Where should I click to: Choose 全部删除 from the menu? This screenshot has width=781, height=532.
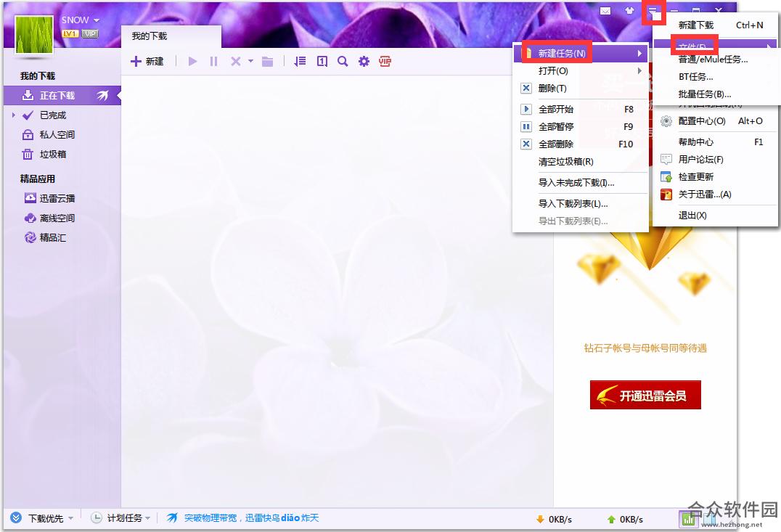581,144
